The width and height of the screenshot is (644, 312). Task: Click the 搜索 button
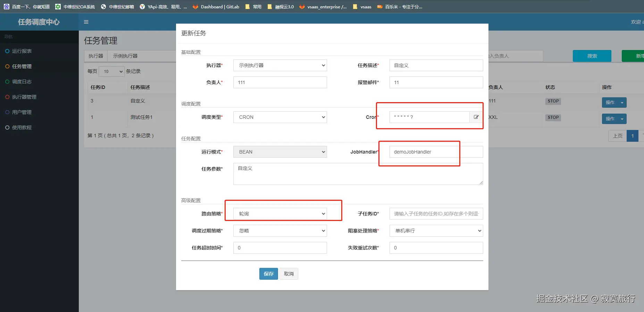592,56
